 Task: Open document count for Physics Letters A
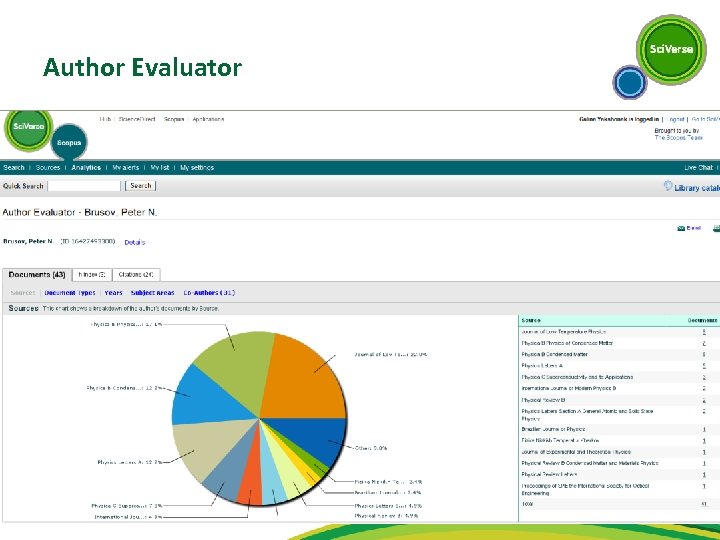coord(704,366)
